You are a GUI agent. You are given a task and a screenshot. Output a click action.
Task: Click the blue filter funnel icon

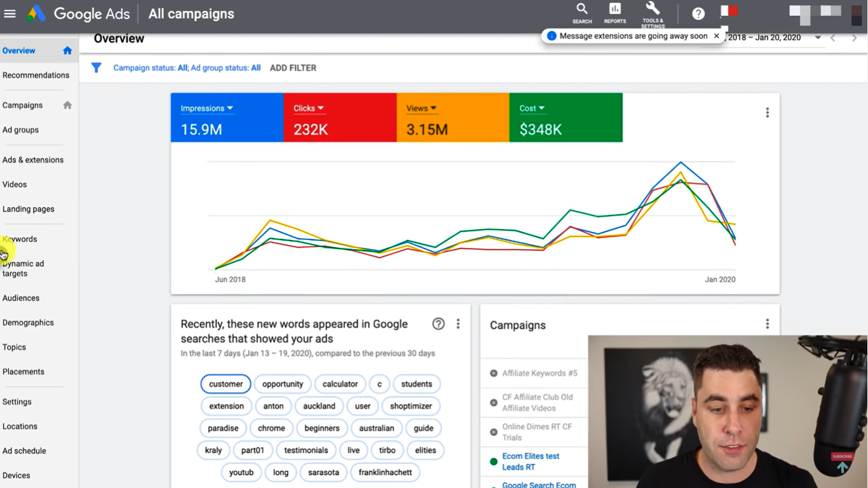[96, 67]
